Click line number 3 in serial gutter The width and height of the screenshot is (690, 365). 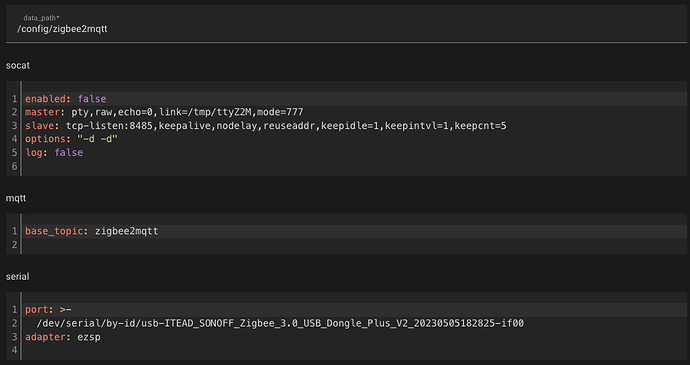pos(15,337)
